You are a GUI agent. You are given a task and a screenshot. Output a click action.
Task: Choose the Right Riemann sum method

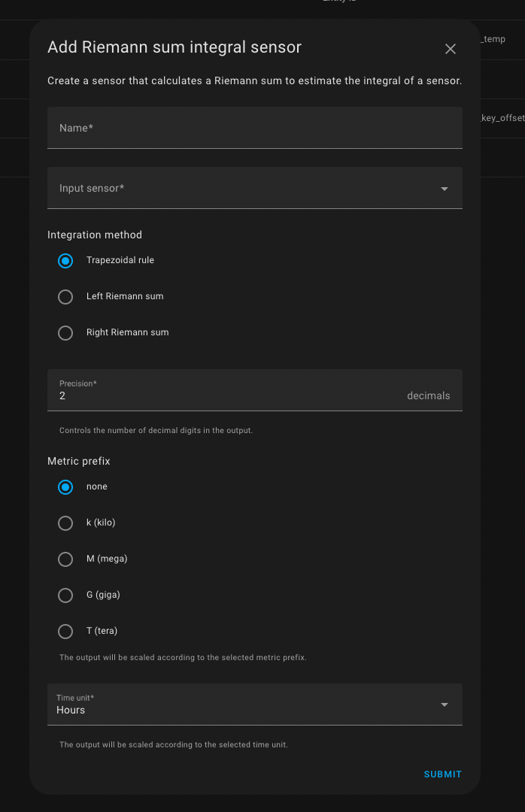(65, 333)
